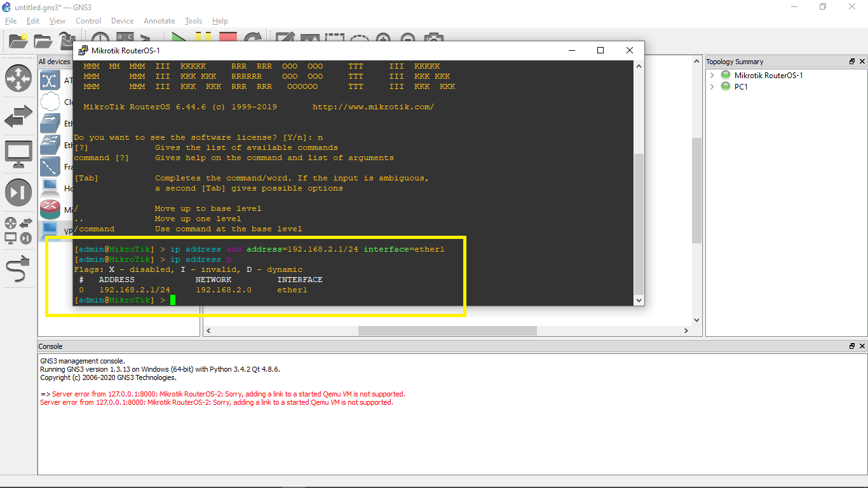Select the Draw a rectangle tool
The width and height of the screenshot is (868, 488).
[334, 38]
